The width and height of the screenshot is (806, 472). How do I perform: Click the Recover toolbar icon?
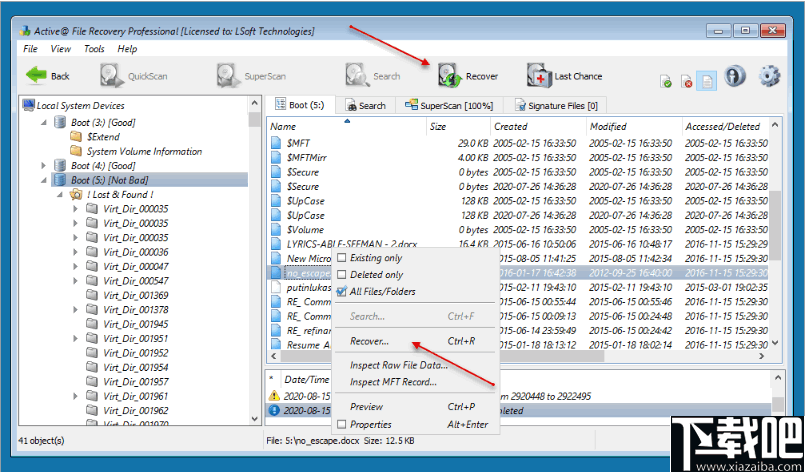pyautogui.click(x=450, y=76)
